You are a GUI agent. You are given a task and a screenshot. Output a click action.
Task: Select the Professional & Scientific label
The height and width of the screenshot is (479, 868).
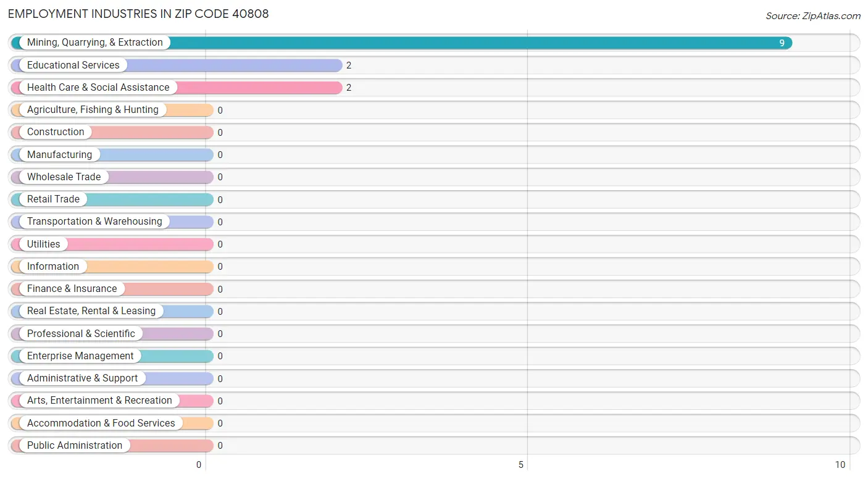tap(81, 333)
